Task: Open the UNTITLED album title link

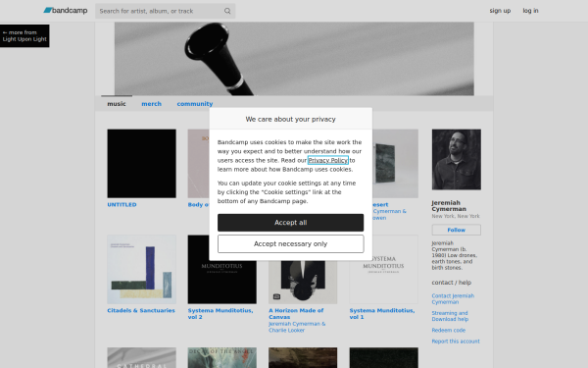Action: (x=122, y=205)
